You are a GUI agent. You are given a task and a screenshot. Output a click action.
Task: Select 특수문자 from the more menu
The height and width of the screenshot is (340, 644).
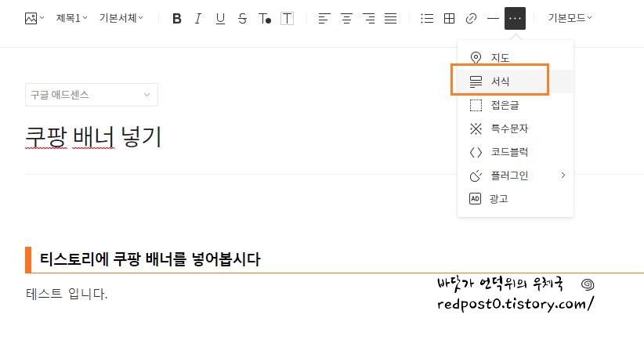515,128
